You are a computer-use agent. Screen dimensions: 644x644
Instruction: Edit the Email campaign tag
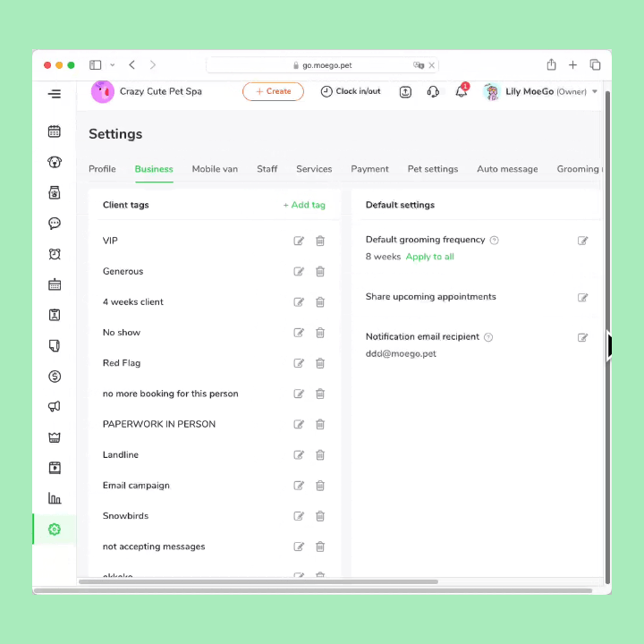tap(299, 485)
